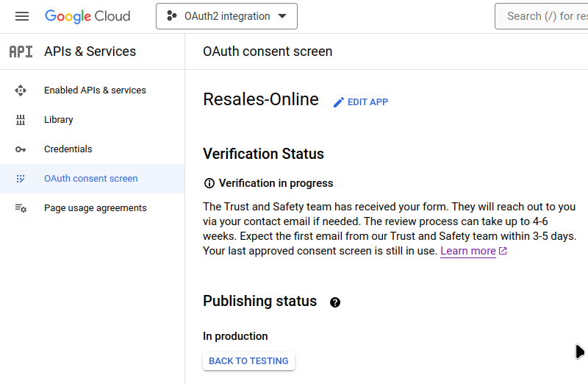Click the Verification in progress info icon
Image resolution: width=588 pixels, height=384 pixels.
209,183
